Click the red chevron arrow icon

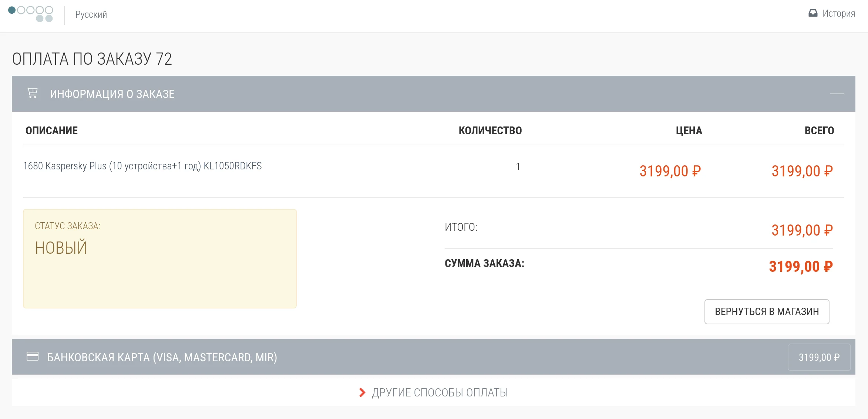click(362, 392)
